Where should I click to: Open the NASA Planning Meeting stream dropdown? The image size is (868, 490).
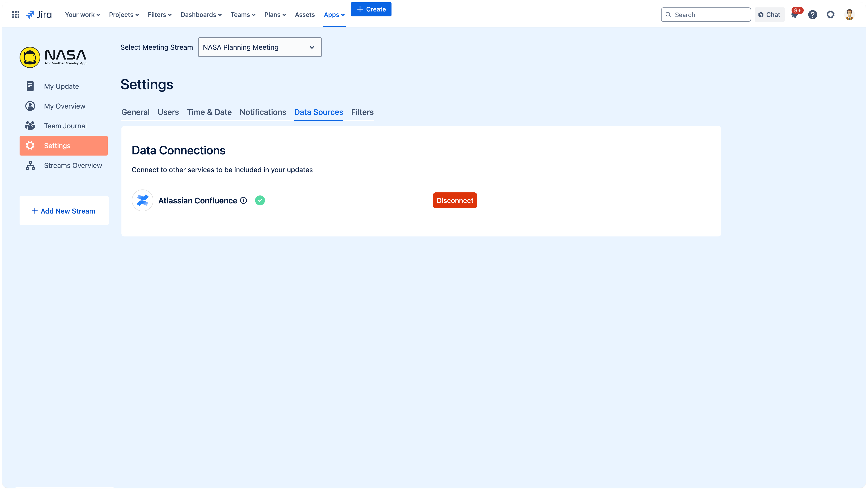tap(260, 47)
